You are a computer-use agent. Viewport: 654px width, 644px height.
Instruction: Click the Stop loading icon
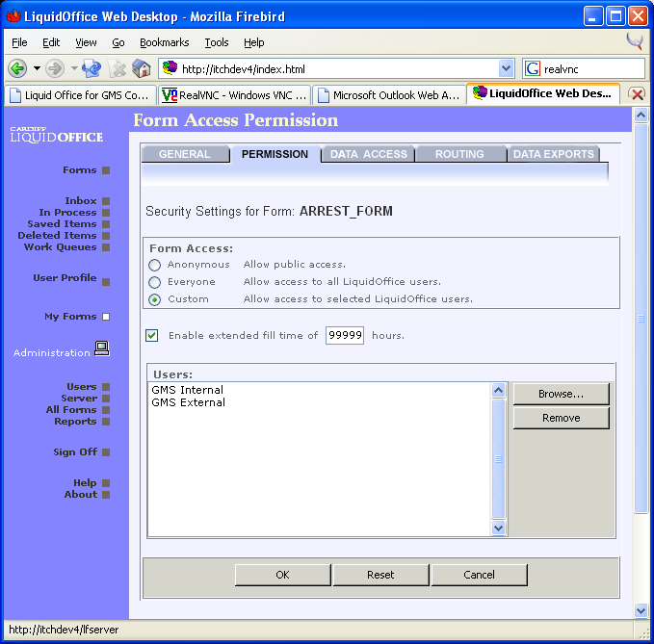pos(118,68)
